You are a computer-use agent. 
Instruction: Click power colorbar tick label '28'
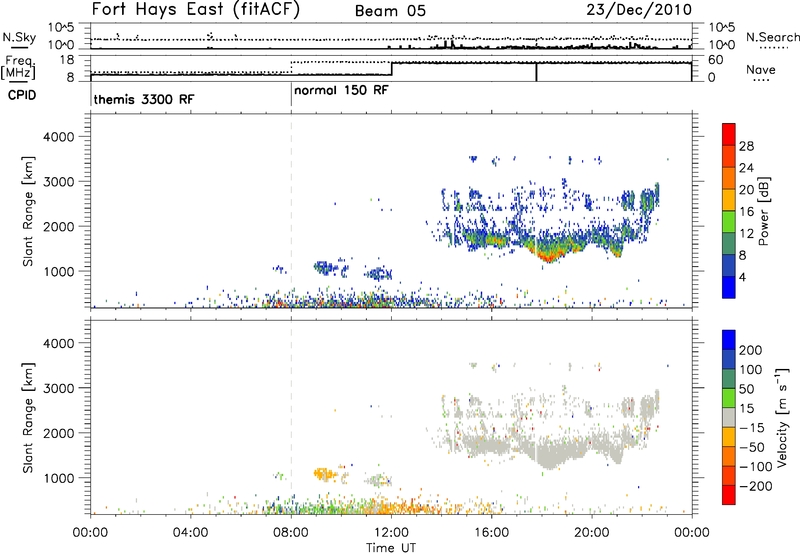tap(746, 146)
